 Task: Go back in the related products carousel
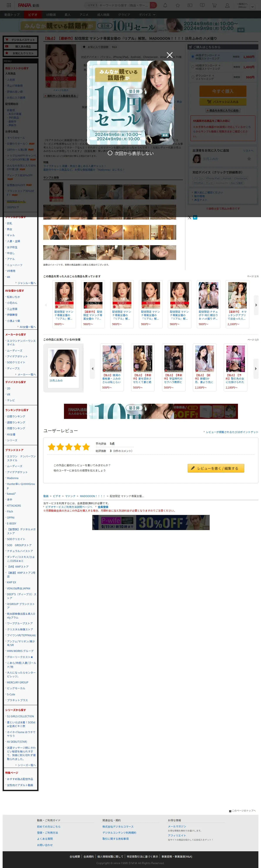tap(46, 305)
